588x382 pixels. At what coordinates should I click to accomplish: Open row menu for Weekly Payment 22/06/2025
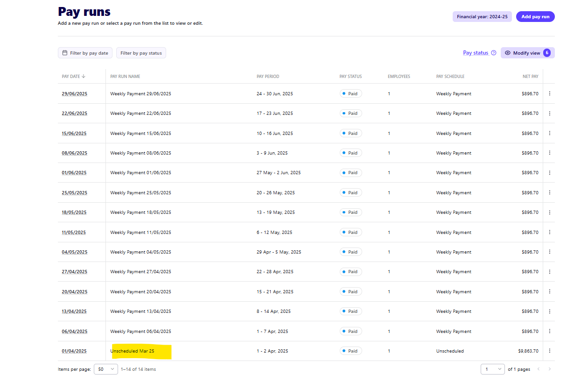click(549, 113)
